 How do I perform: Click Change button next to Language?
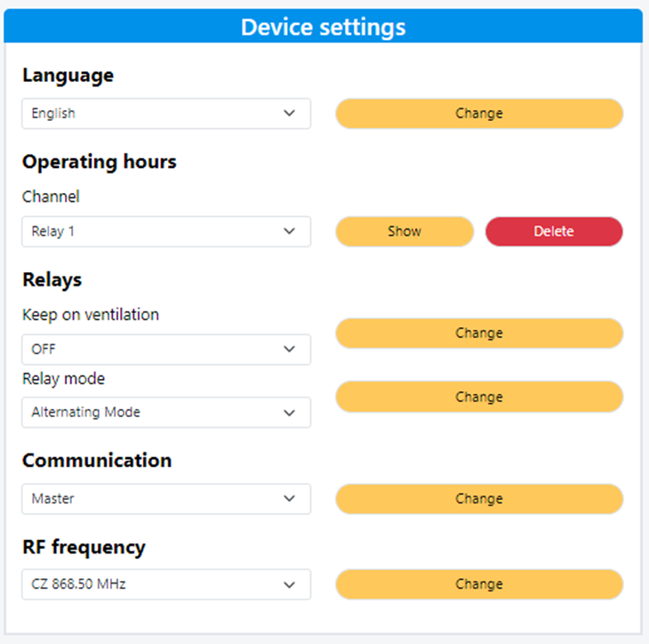tap(478, 114)
